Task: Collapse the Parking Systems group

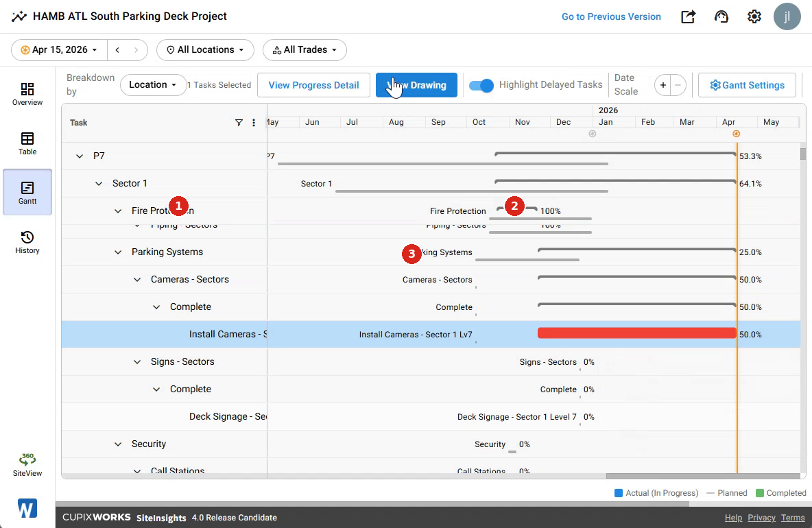Action: coord(117,252)
